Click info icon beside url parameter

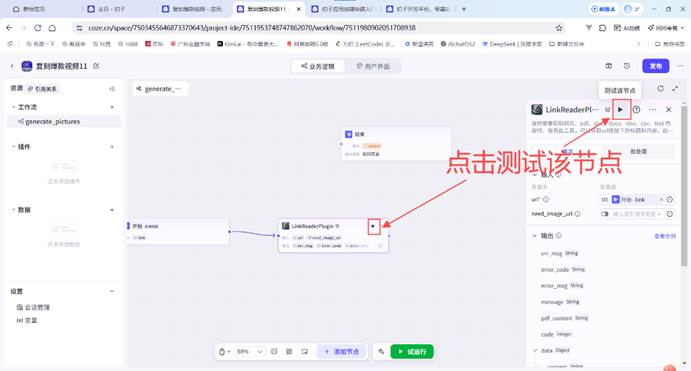(x=546, y=200)
